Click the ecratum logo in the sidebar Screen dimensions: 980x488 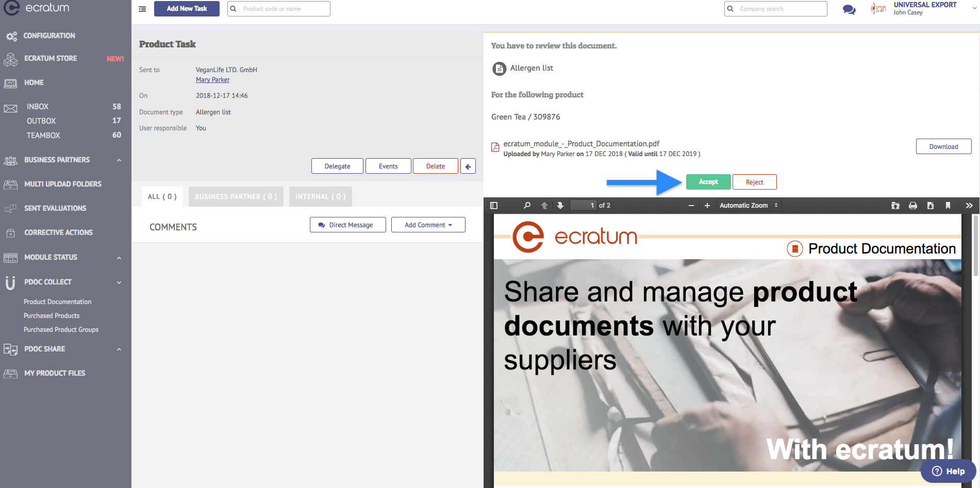click(x=36, y=8)
